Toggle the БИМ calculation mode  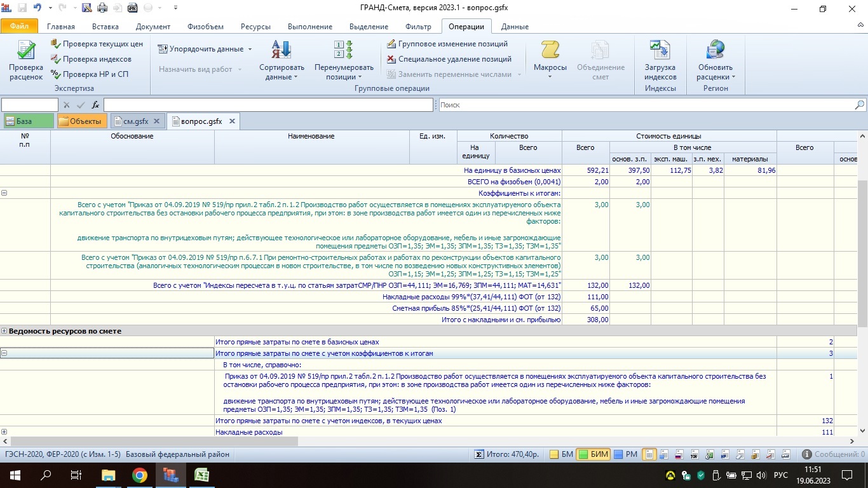593,454
